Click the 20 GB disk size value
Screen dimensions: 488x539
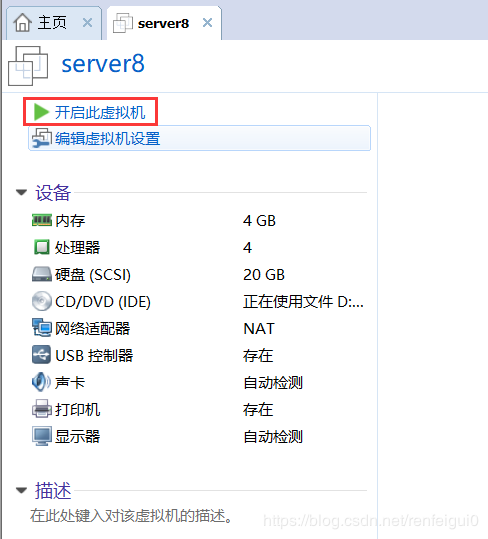tap(264, 274)
